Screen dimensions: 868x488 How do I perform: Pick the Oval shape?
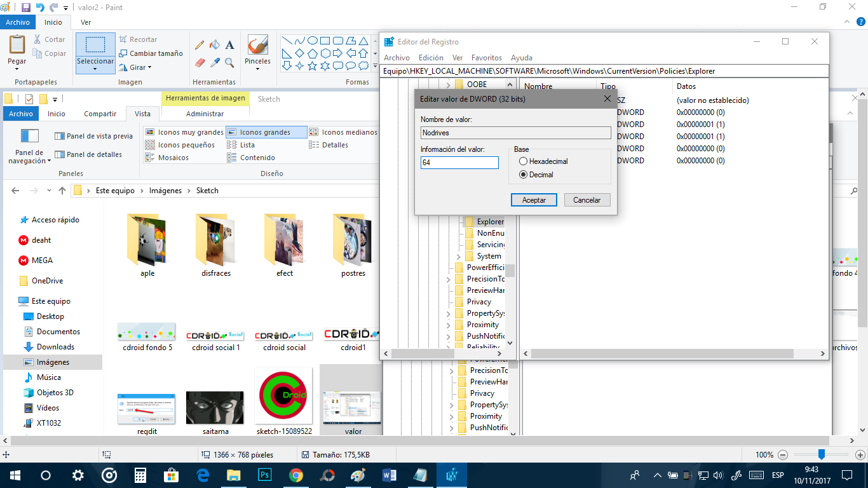click(312, 41)
